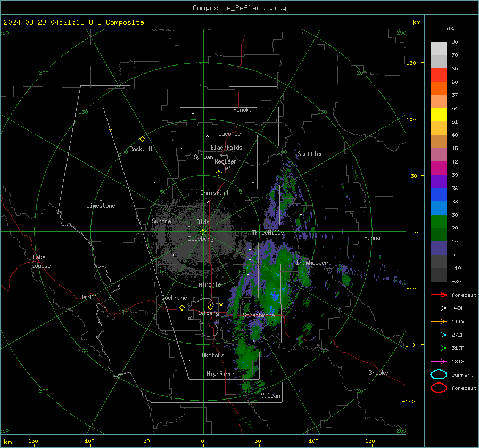
Task: Click the Brooks city label
Action: tap(378, 373)
